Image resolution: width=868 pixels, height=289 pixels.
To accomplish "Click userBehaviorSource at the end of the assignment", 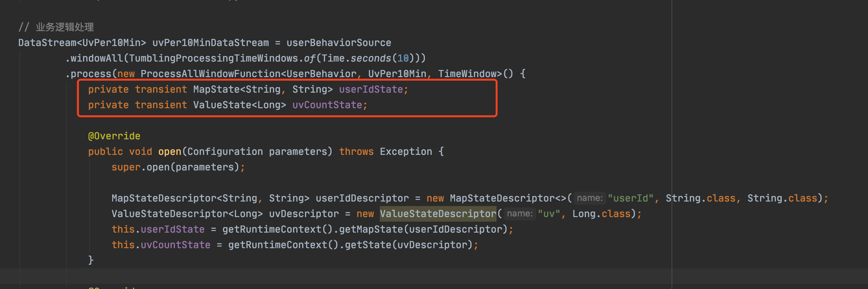I will click(x=338, y=43).
